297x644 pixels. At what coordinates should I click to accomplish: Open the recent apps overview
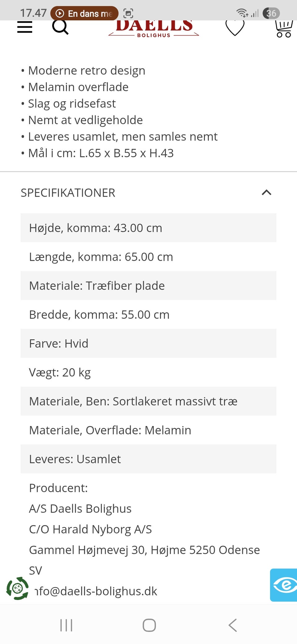coord(66,625)
